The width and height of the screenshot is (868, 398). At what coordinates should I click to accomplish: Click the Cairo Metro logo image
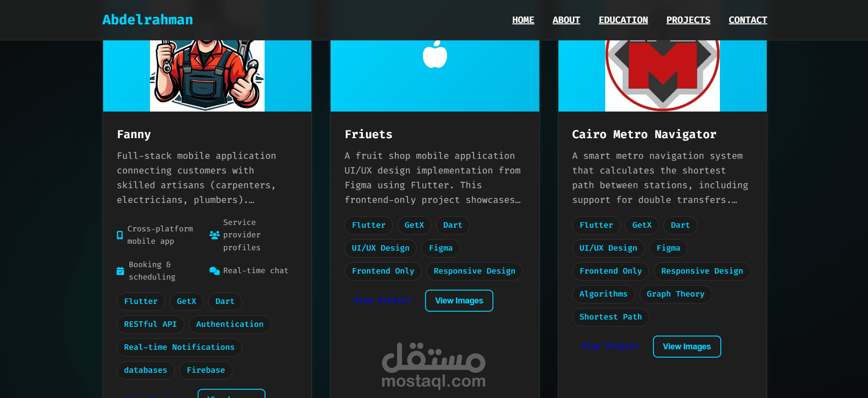[663, 76]
